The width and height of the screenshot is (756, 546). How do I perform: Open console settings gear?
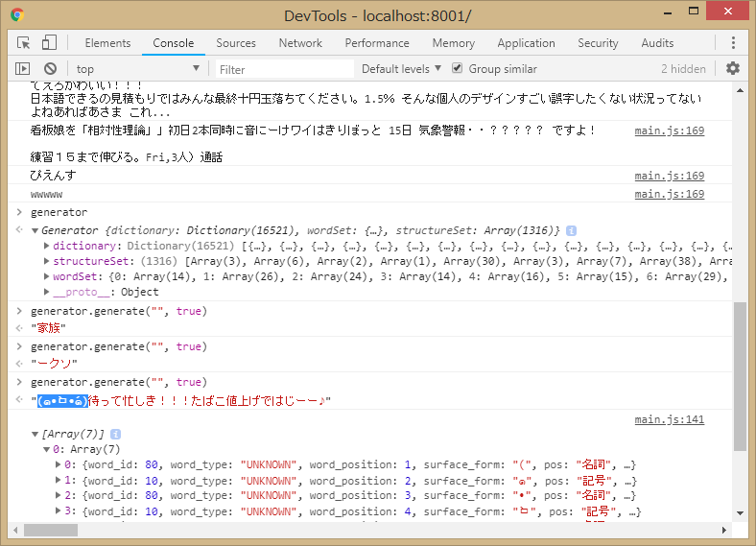point(733,69)
